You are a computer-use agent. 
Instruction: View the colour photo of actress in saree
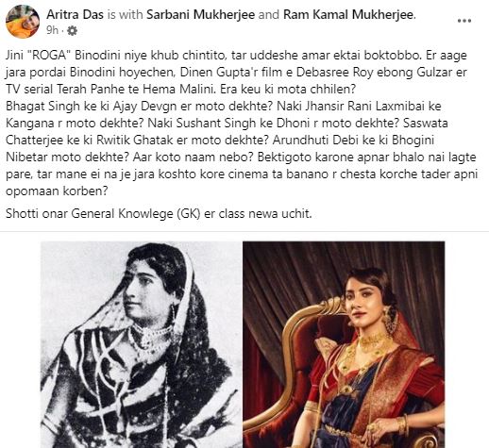pyautogui.click(x=344, y=344)
